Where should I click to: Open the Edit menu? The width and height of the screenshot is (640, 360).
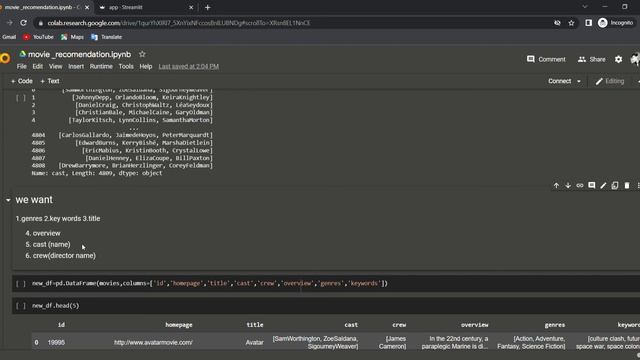pos(38,67)
